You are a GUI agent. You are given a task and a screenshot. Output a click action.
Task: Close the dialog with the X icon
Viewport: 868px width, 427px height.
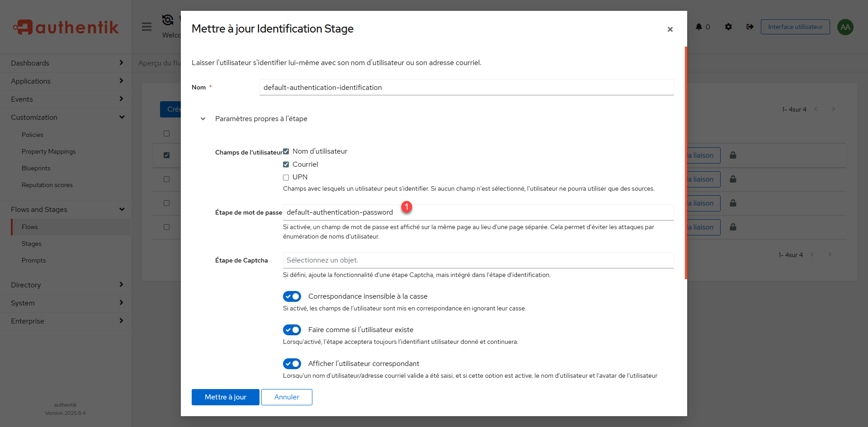670,29
